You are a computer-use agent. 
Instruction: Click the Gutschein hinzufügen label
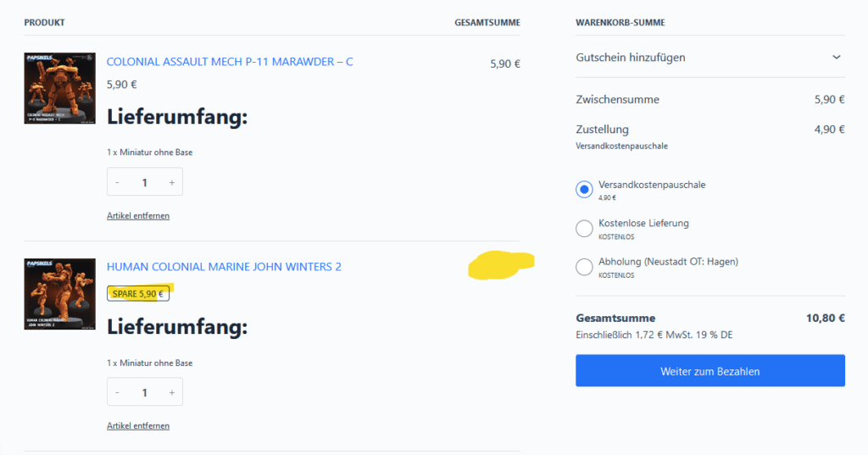631,58
